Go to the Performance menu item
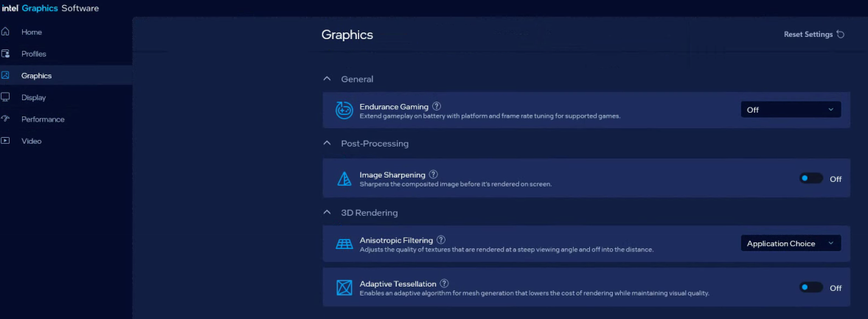 pyautogui.click(x=43, y=119)
